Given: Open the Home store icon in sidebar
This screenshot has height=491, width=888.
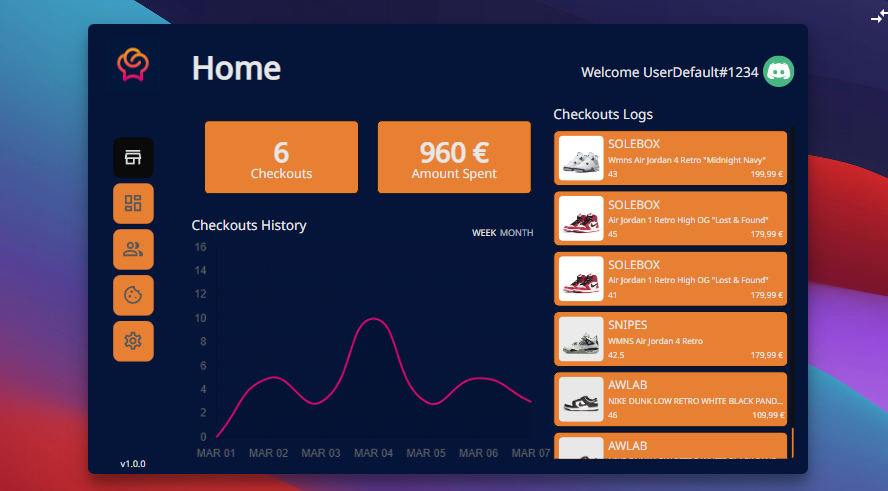Looking at the screenshot, I should [x=133, y=157].
